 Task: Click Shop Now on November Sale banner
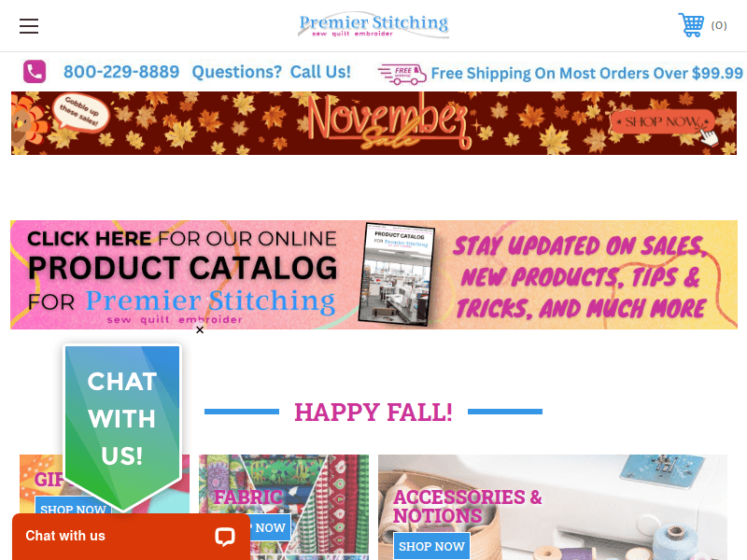click(x=663, y=122)
